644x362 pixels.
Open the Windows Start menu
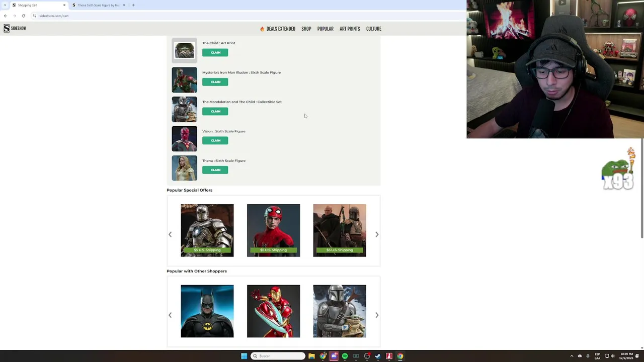[244, 356]
